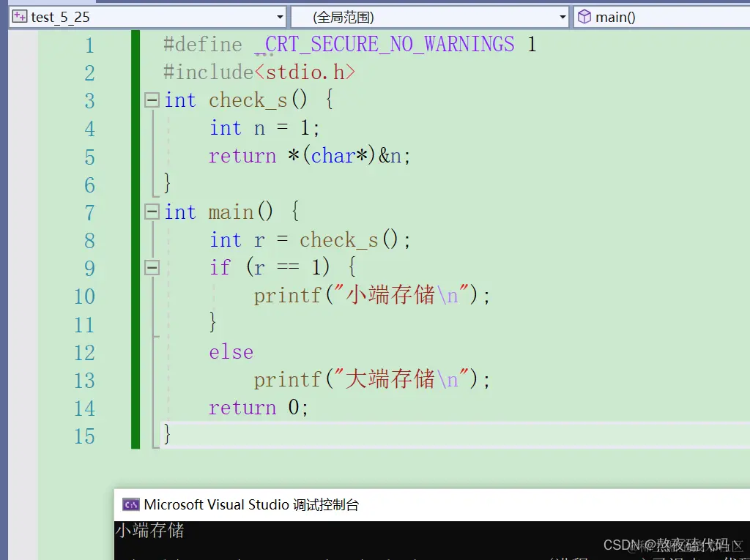Click the closing brace on line 11
Image resolution: width=750 pixels, height=560 pixels.
click(x=213, y=322)
